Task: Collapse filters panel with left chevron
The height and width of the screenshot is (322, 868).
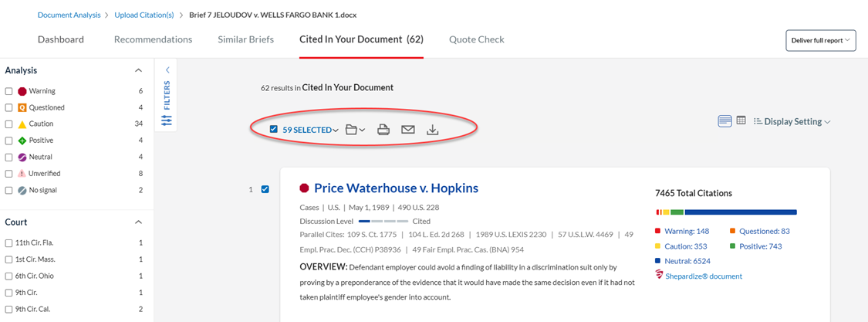Action: pos(167,69)
